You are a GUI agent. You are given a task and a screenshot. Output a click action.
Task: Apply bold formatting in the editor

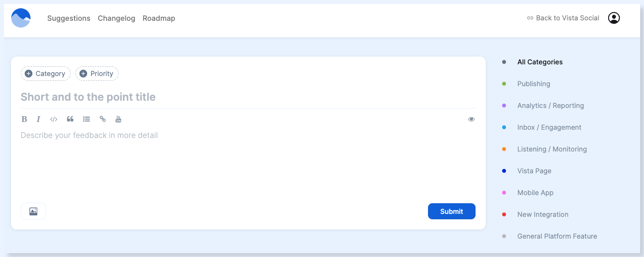24,119
